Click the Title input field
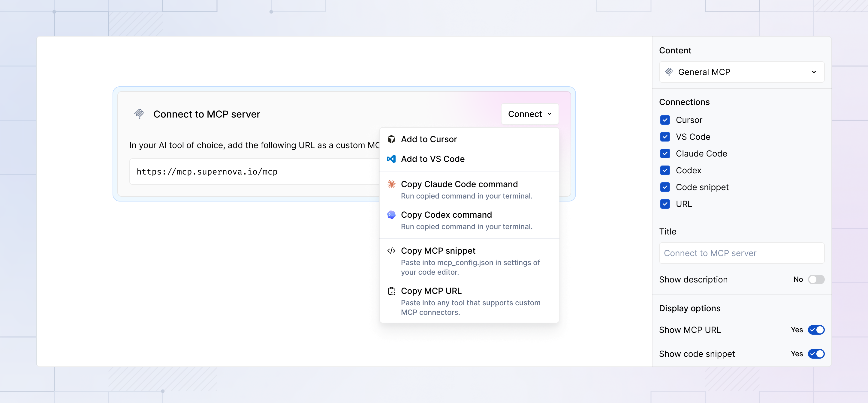The height and width of the screenshot is (403, 868). [742, 253]
